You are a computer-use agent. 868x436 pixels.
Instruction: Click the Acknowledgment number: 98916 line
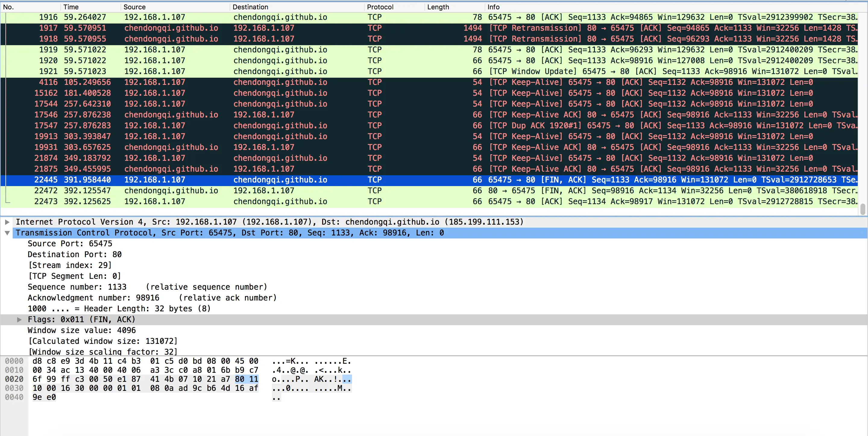pos(93,298)
